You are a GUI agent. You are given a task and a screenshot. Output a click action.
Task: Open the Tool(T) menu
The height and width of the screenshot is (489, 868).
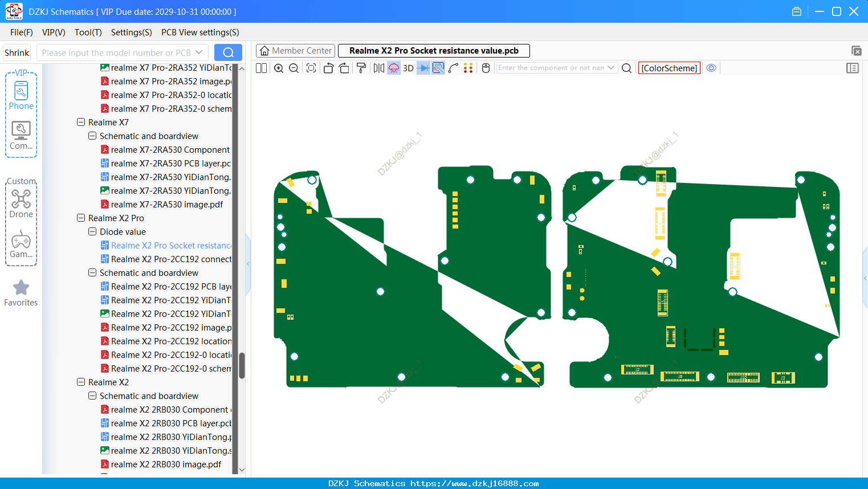click(88, 32)
